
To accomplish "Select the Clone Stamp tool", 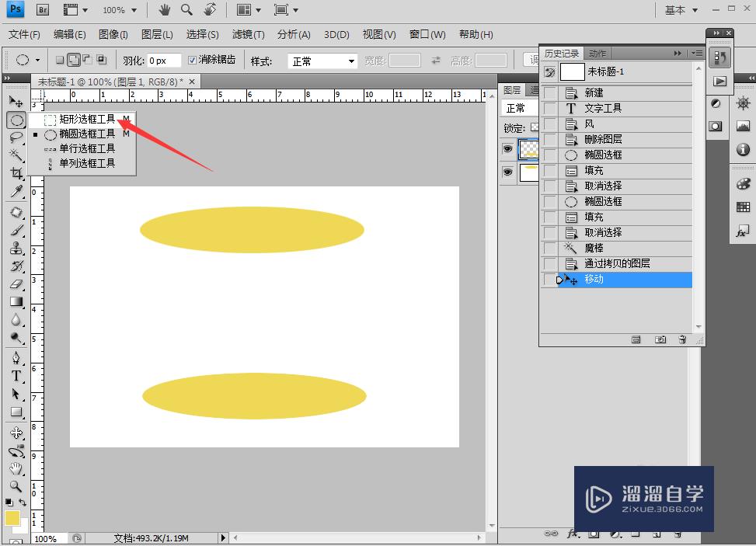I will tap(16, 249).
